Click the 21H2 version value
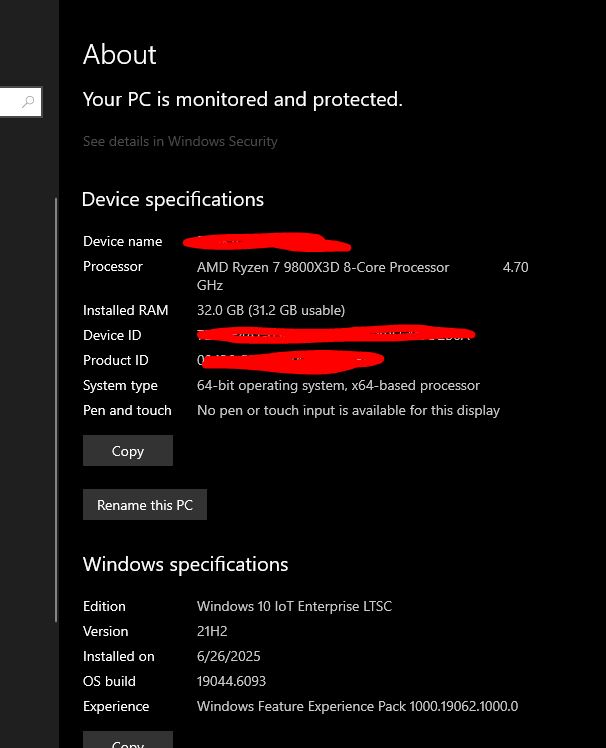606x748 pixels. [x=213, y=631]
